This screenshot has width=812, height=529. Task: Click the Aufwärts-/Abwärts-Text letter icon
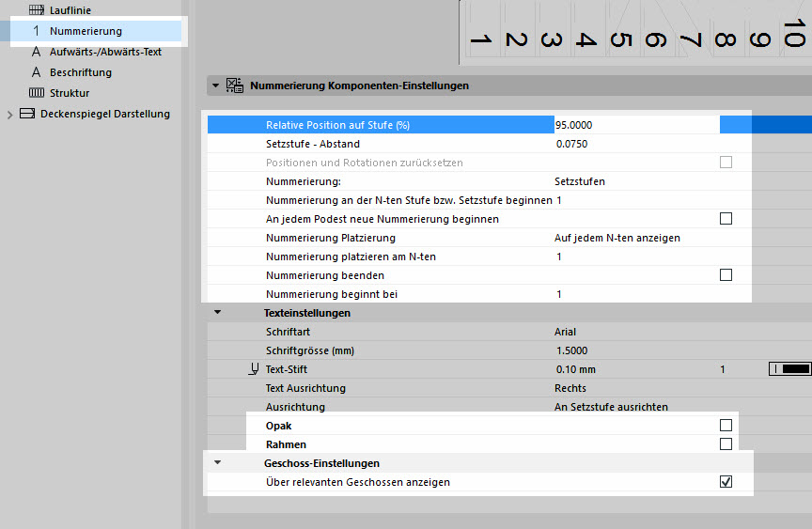(x=36, y=52)
